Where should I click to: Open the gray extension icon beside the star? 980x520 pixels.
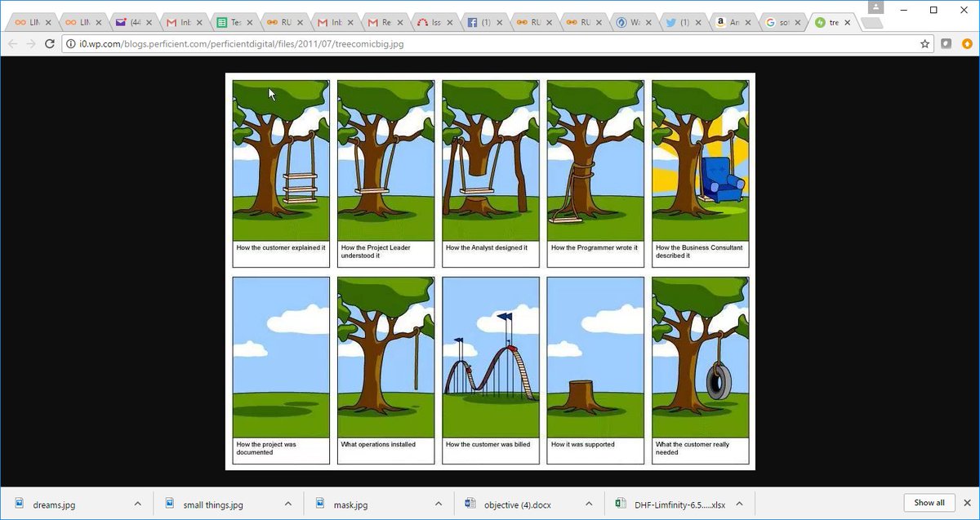tap(947, 44)
